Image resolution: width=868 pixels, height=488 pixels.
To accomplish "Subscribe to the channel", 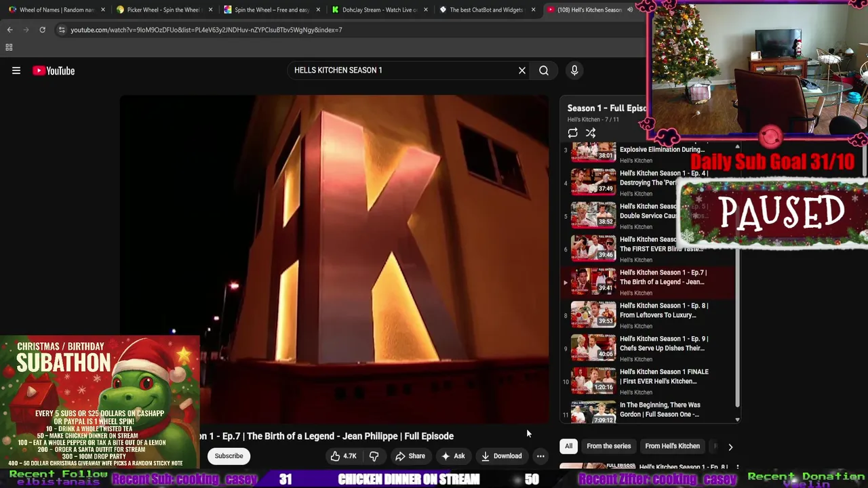I will tap(229, 456).
